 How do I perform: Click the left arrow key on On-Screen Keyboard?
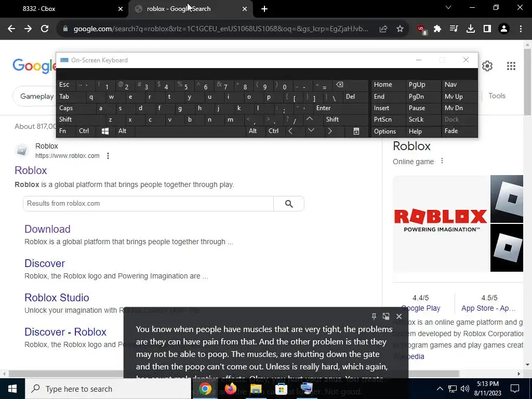pos(290,131)
